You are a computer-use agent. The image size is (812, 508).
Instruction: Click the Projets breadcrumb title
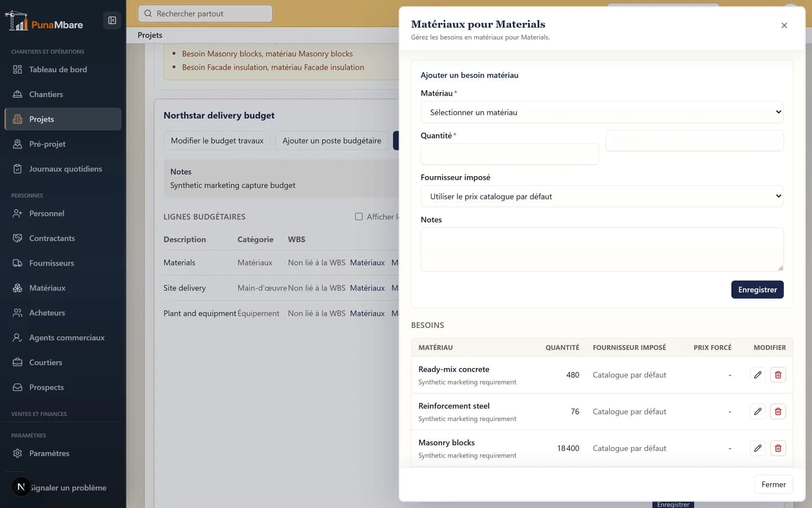click(x=150, y=35)
